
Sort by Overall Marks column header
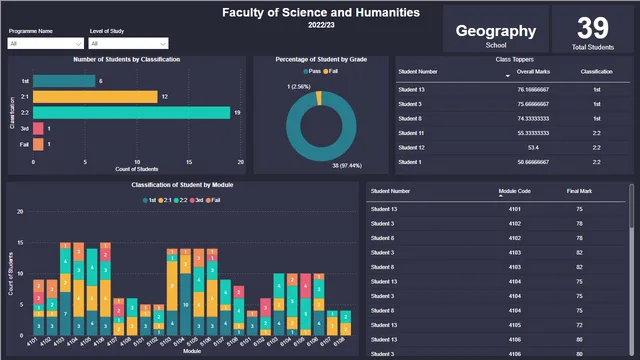coord(533,71)
